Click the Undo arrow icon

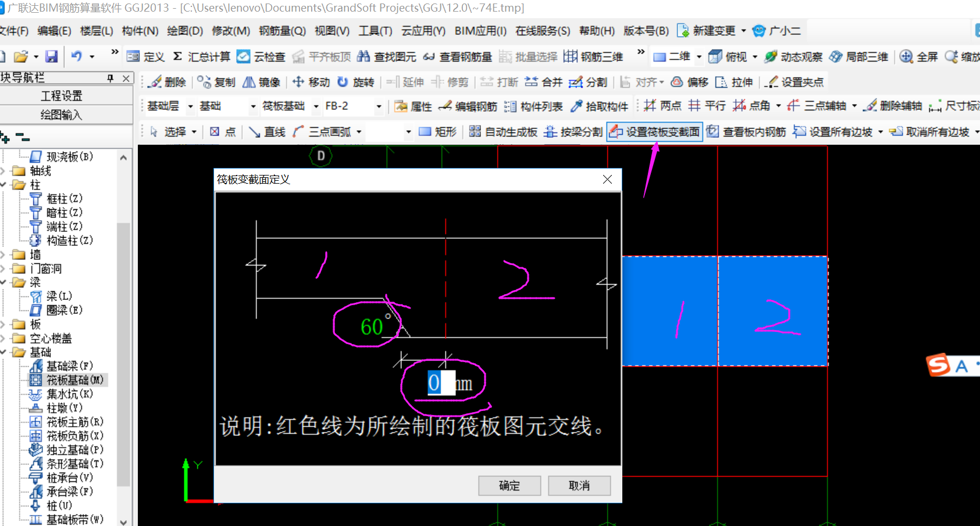[76, 56]
